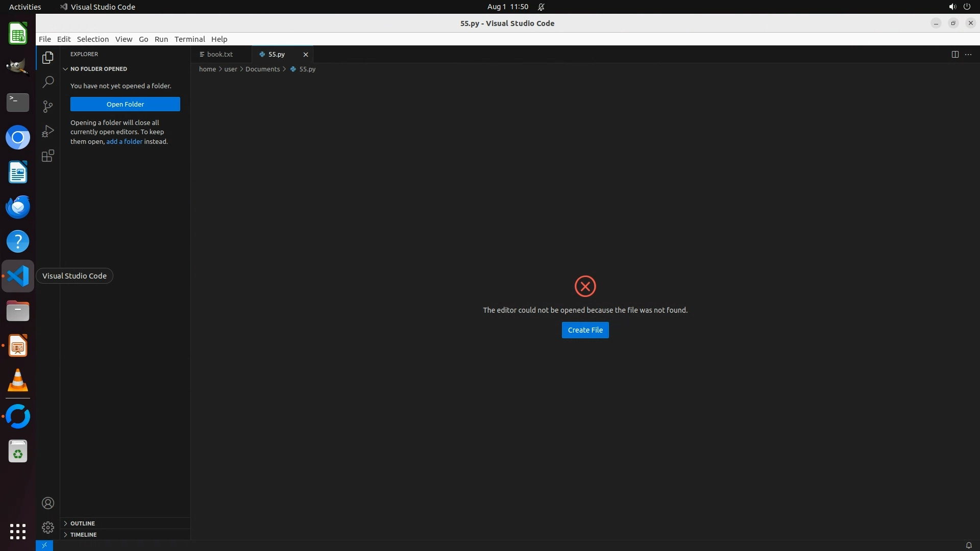980x551 pixels.
Task: Expand the Outline section
Action: coord(83,523)
